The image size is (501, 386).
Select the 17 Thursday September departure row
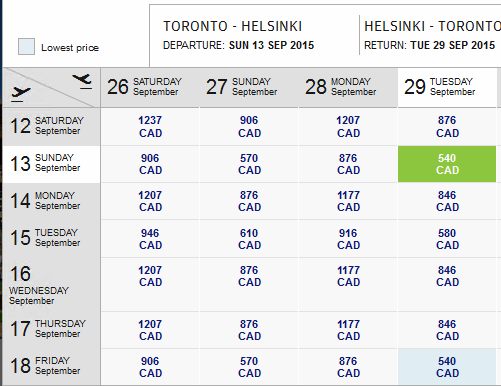[52, 330]
